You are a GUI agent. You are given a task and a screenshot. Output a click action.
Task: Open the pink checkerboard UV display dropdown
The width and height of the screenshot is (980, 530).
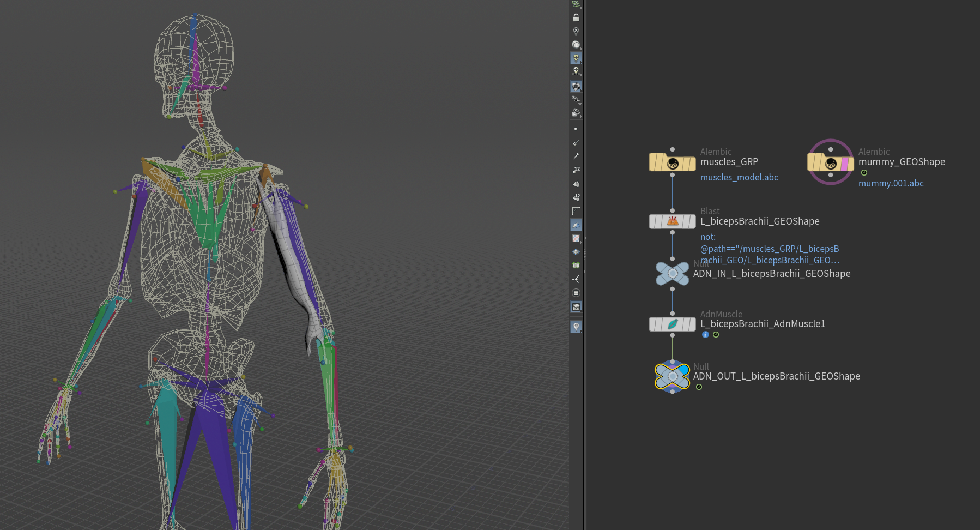coord(576,238)
